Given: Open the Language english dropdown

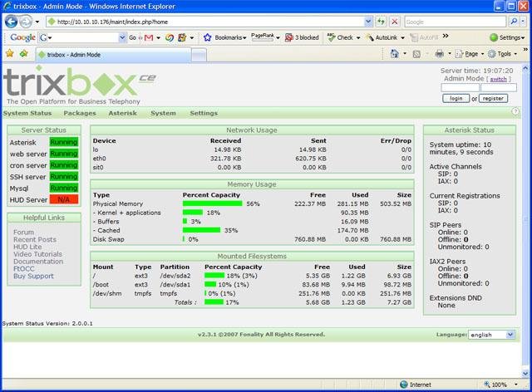Looking at the screenshot, I should pos(491,335).
